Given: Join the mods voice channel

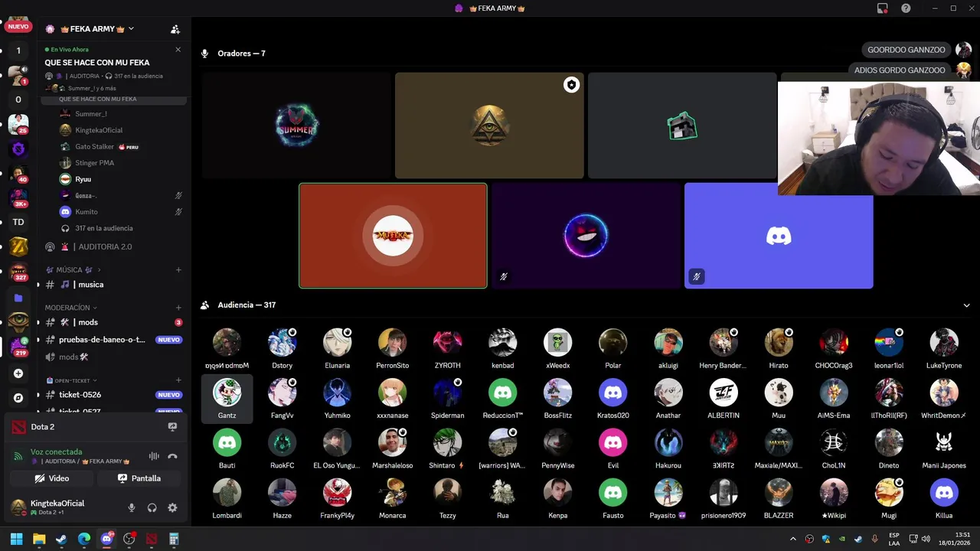Looking at the screenshot, I should (113, 357).
